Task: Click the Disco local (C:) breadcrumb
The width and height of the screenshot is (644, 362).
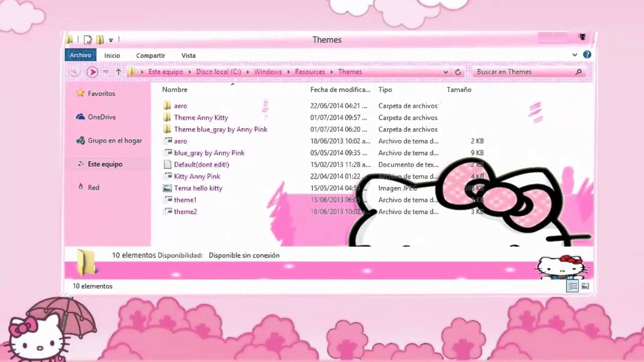Action: (x=218, y=72)
